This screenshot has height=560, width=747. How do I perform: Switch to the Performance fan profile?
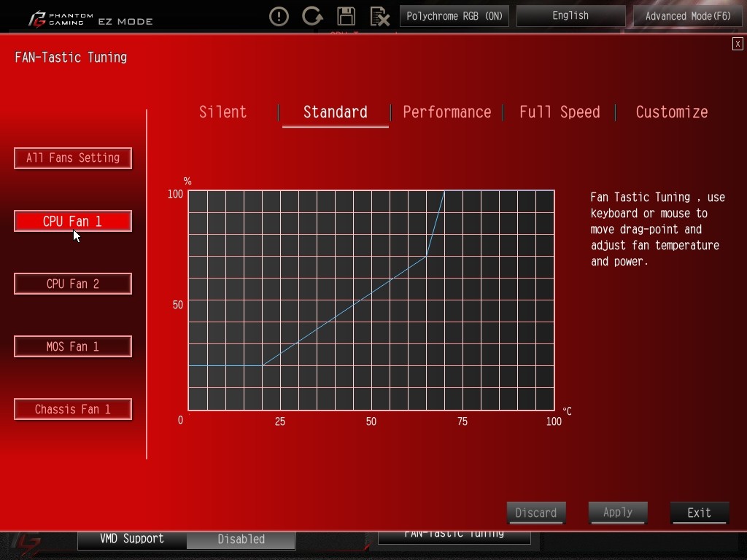click(446, 112)
